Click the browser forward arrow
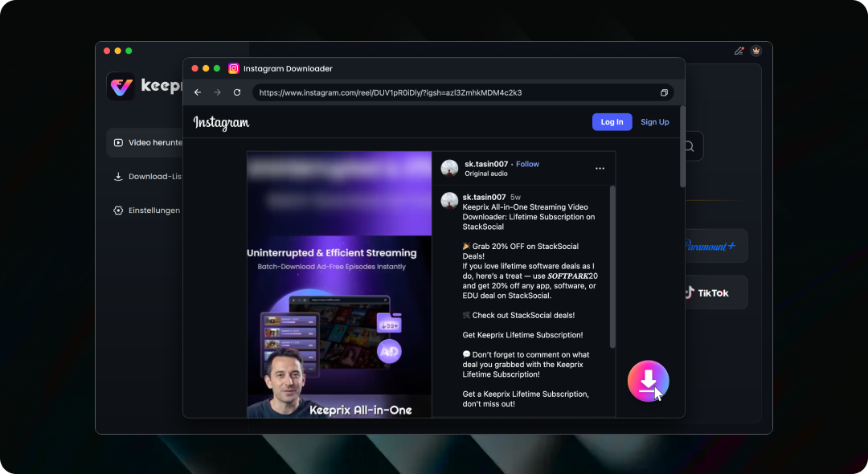Screen dimensions: 868x474 coord(218,92)
